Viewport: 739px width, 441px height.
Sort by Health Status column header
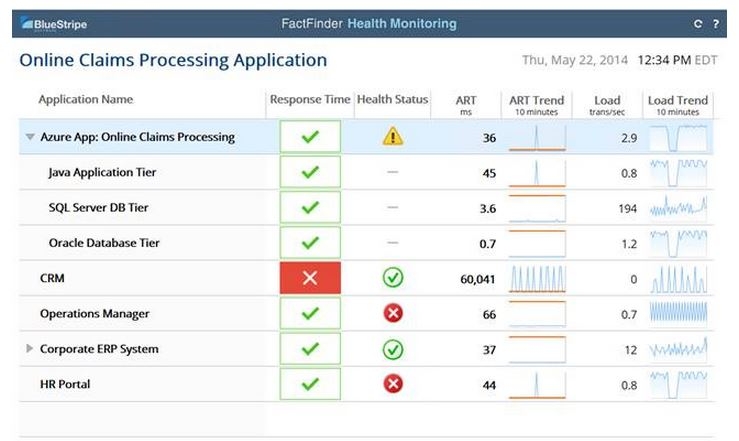(x=392, y=99)
